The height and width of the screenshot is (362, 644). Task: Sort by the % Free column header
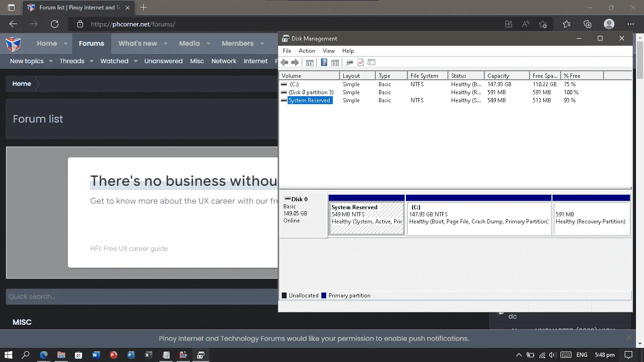[582, 75]
